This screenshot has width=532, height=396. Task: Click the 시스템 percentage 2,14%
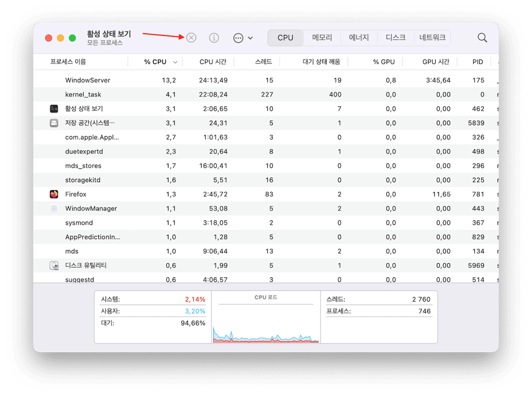(195, 299)
